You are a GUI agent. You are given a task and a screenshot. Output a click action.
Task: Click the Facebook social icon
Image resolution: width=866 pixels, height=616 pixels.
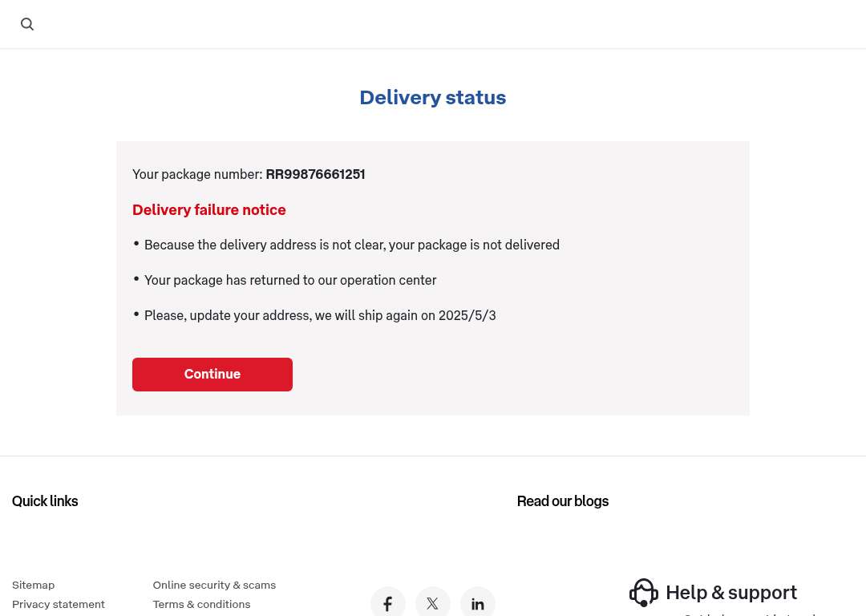coord(388,603)
